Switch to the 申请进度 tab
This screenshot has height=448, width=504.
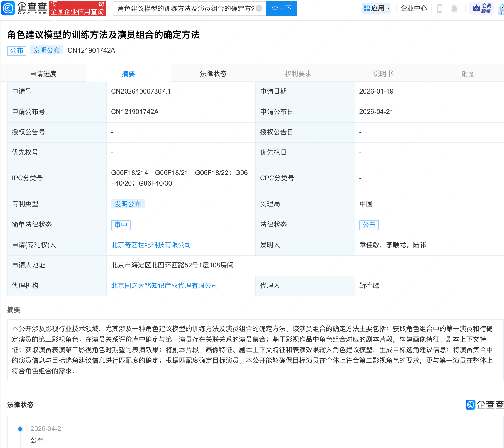43,74
